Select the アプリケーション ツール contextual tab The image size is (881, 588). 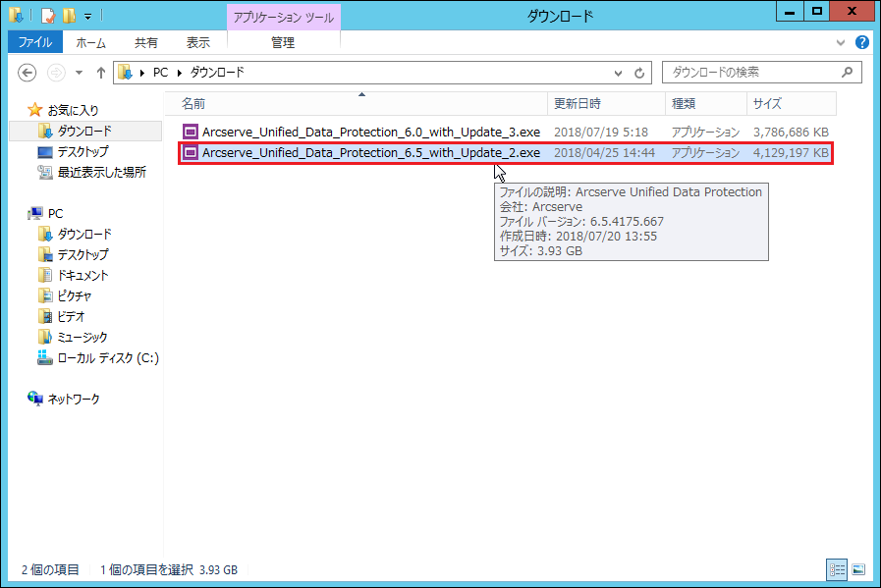pyautogui.click(x=283, y=18)
